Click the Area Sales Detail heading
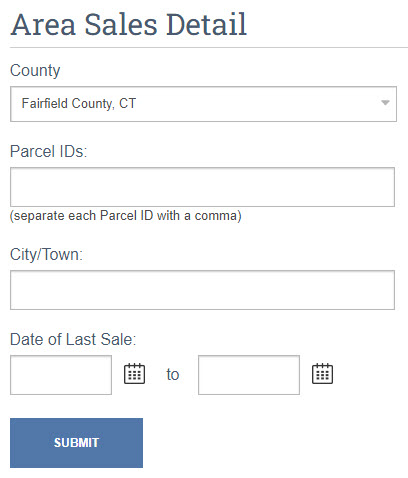The height and width of the screenshot is (478, 408). (129, 24)
